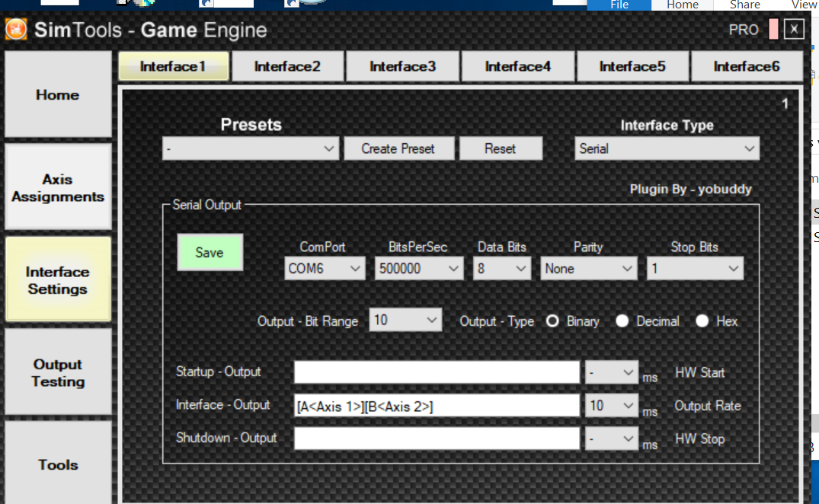Click the PRO label in title bar

tap(744, 30)
